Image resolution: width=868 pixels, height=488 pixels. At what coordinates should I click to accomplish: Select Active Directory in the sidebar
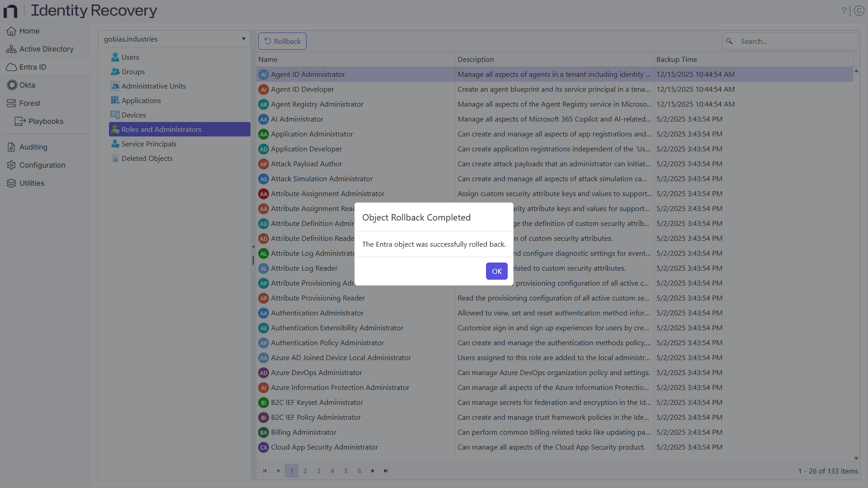tap(45, 49)
